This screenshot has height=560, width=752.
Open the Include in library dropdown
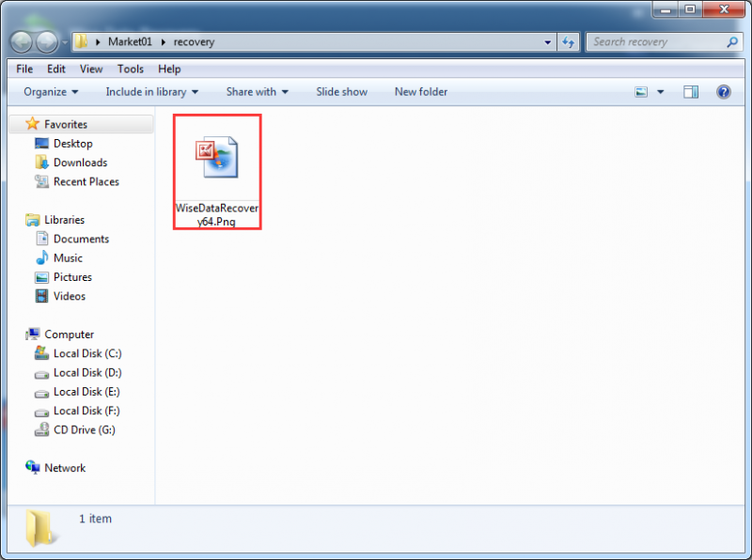[x=152, y=91]
